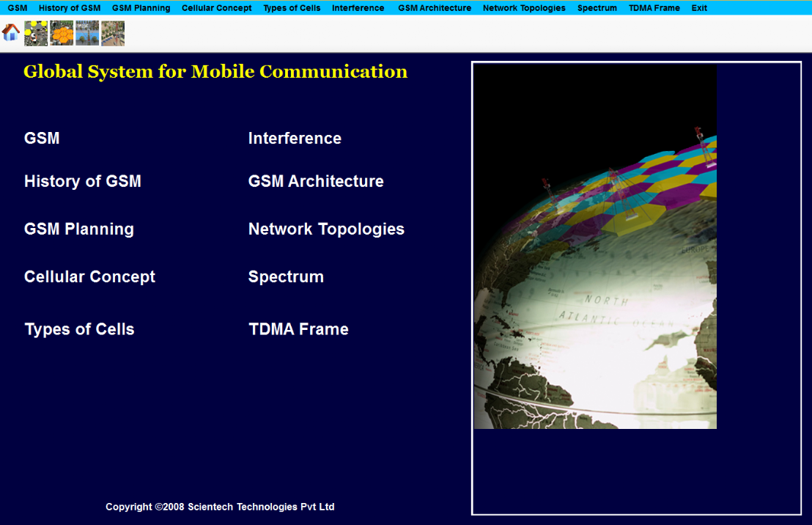812x525 pixels.
Task: Click the Global System for Mobile Communication heading
Action: click(215, 72)
